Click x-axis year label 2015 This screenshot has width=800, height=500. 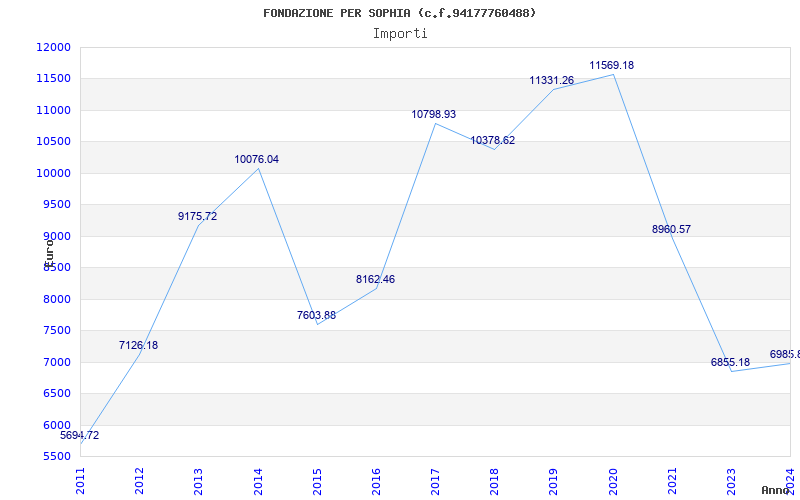pos(317,481)
